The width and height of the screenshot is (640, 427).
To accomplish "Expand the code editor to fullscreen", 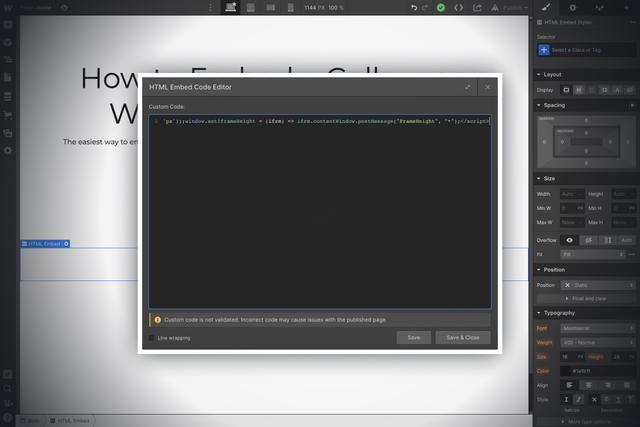I will pos(468,87).
